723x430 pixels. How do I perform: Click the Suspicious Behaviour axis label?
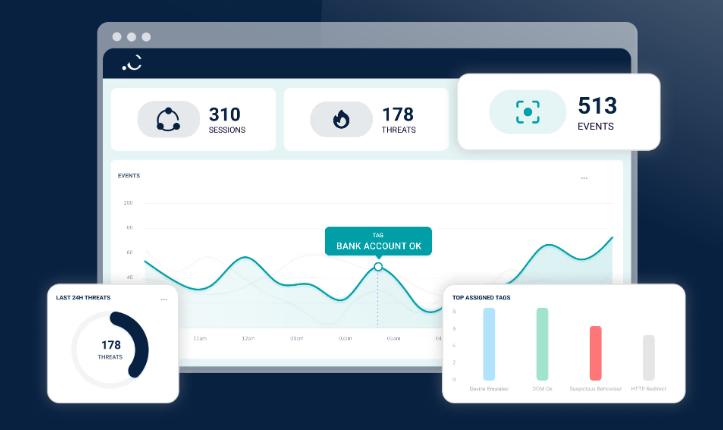(x=595, y=388)
